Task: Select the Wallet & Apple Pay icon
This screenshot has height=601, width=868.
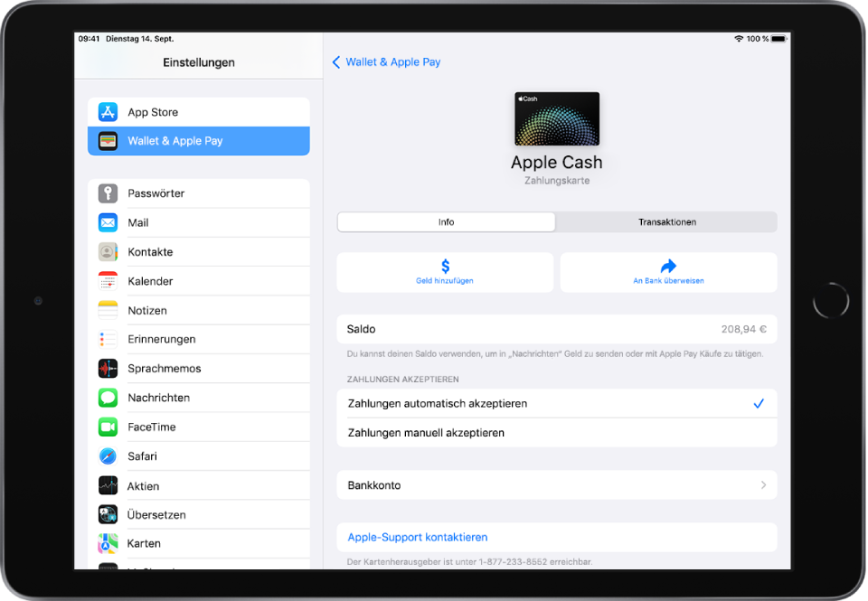Action: point(108,141)
